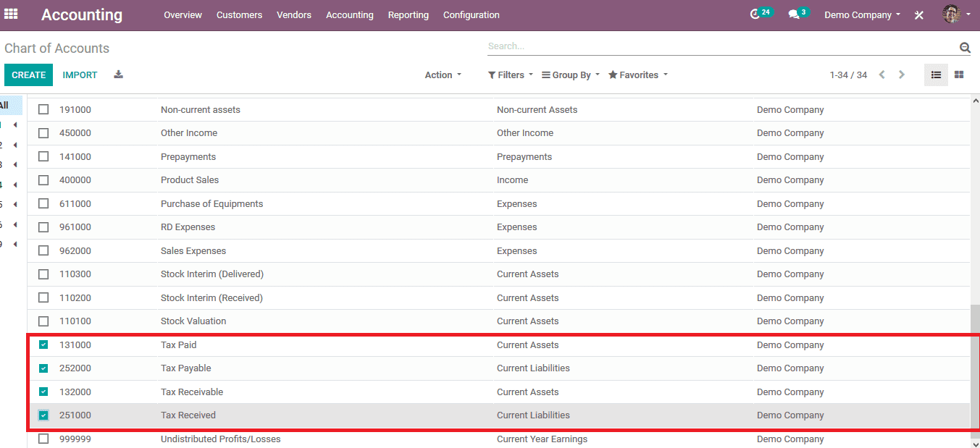
Task: Select the All category in sidebar
Action: 10,106
